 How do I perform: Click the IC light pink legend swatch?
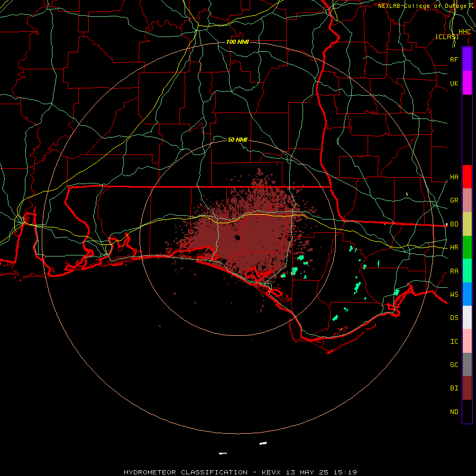coord(467,341)
